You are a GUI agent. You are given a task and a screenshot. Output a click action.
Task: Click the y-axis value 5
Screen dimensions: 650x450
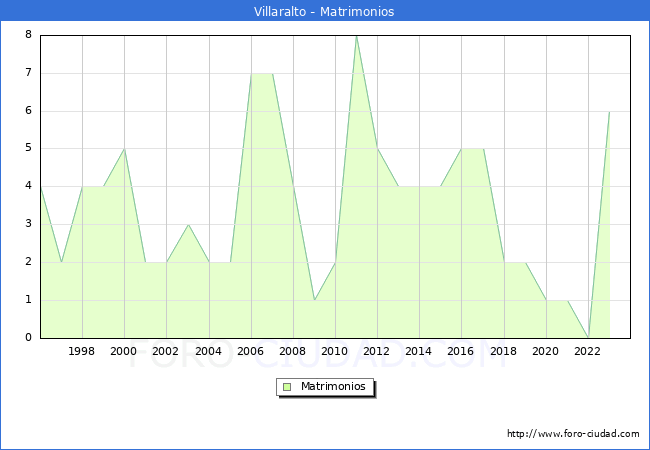point(29,148)
